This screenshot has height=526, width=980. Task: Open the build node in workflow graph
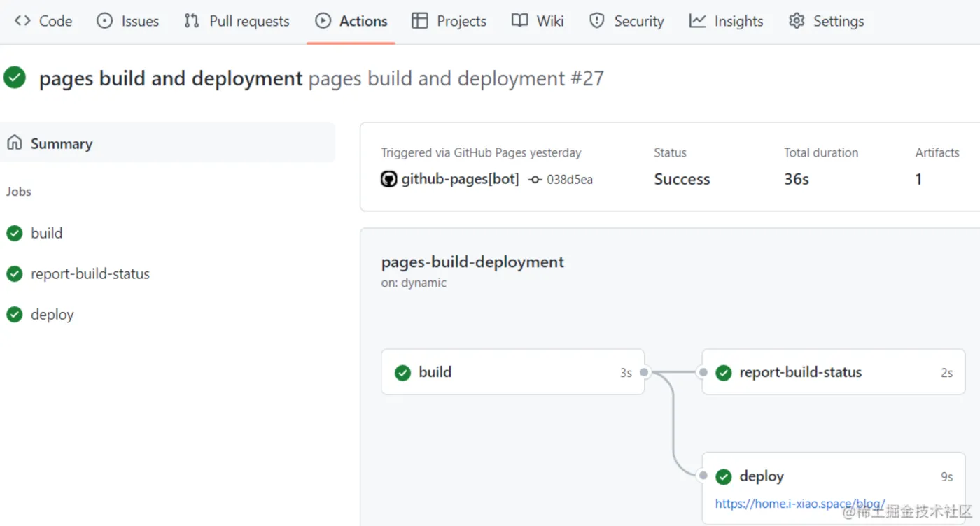(x=512, y=372)
